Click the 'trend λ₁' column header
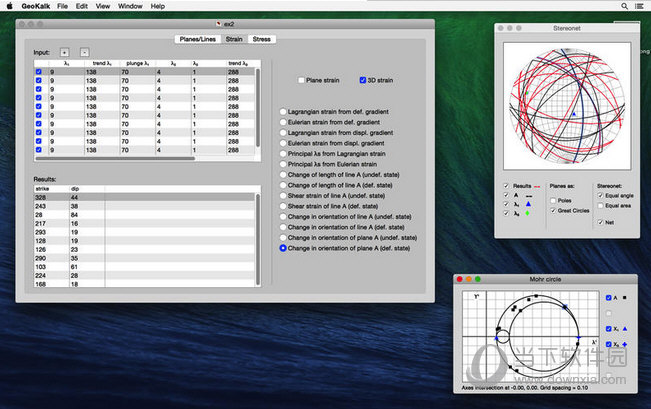This screenshot has width=651, height=409. pos(102,64)
